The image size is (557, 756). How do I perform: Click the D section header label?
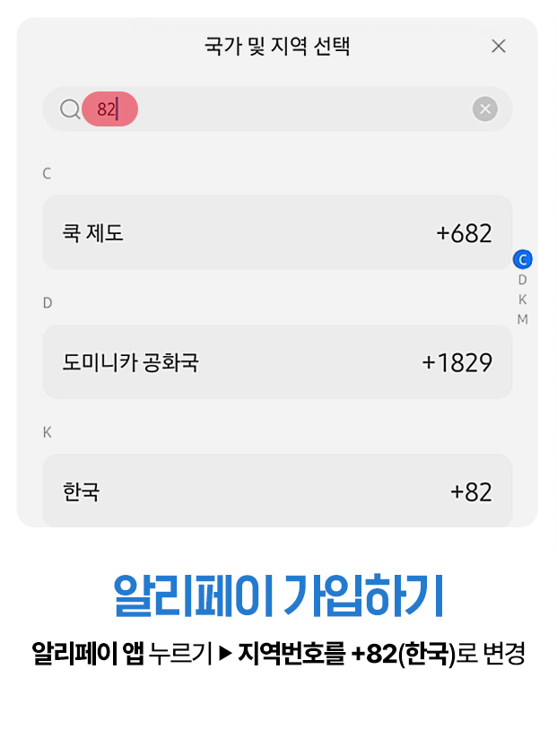[48, 303]
